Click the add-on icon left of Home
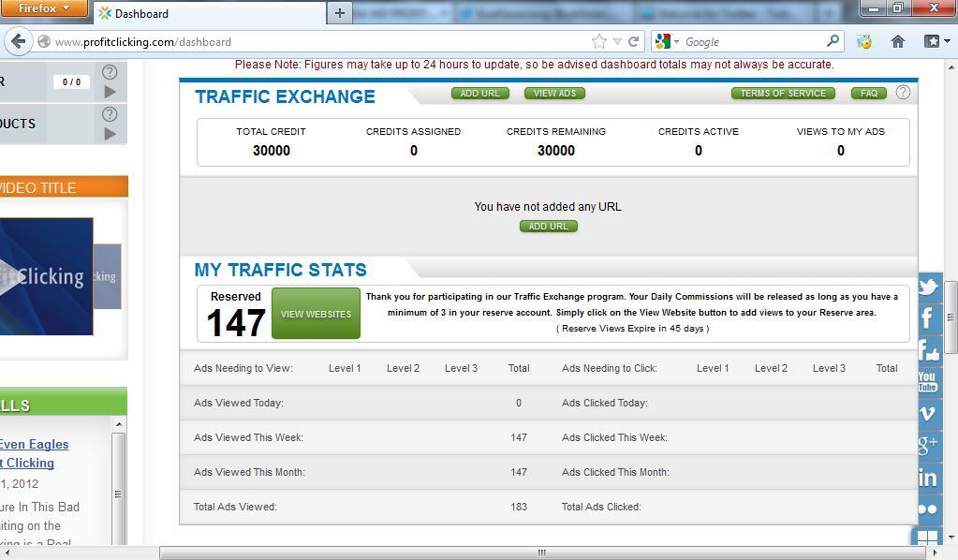The image size is (958, 560). pyautogui.click(x=864, y=41)
